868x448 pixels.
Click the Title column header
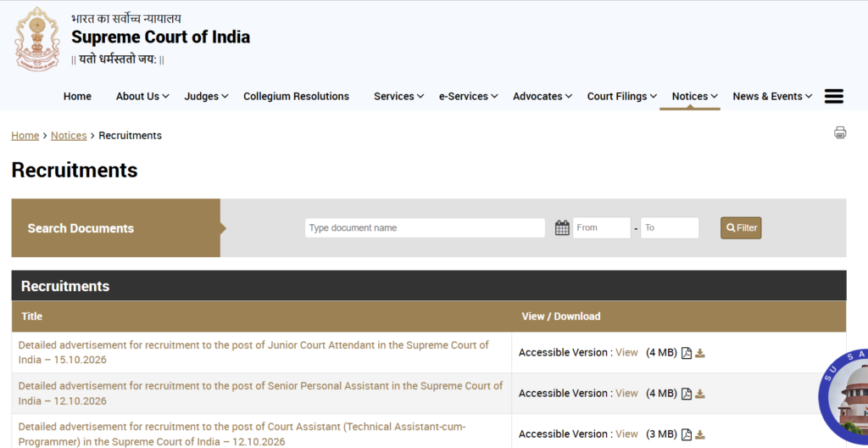[31, 316]
